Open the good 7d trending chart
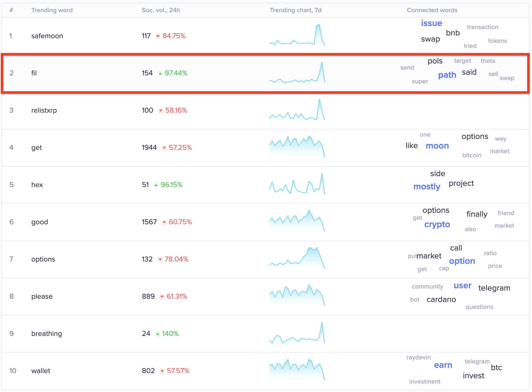 297,221
